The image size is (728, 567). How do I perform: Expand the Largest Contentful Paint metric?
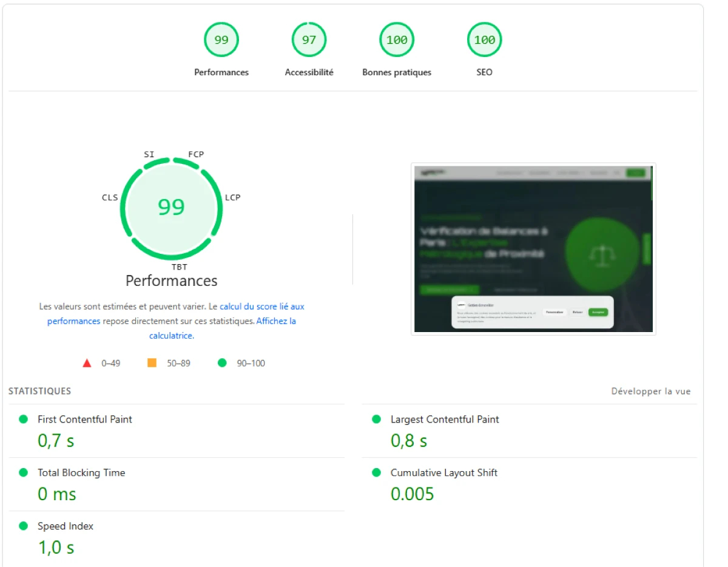click(x=529, y=430)
